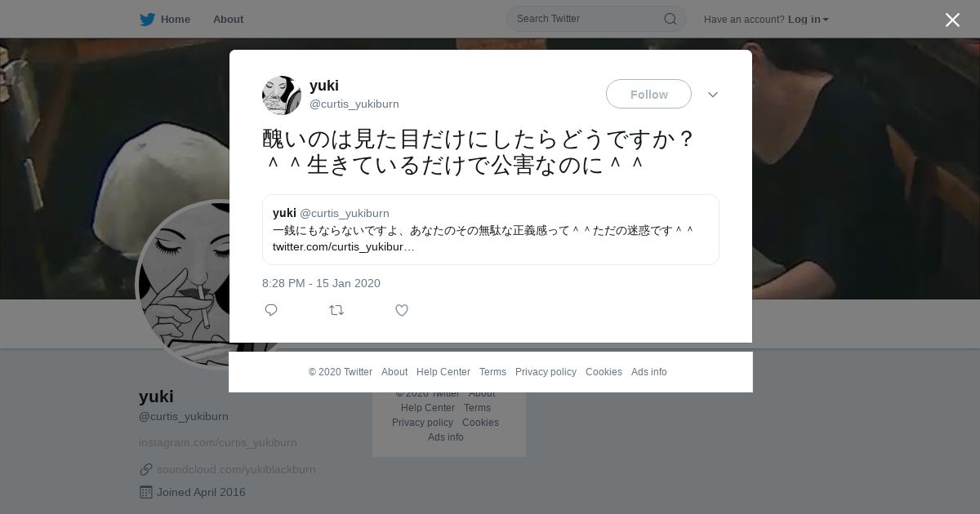Retweet using the arrows icon
The height and width of the screenshot is (514, 980).
point(336,310)
